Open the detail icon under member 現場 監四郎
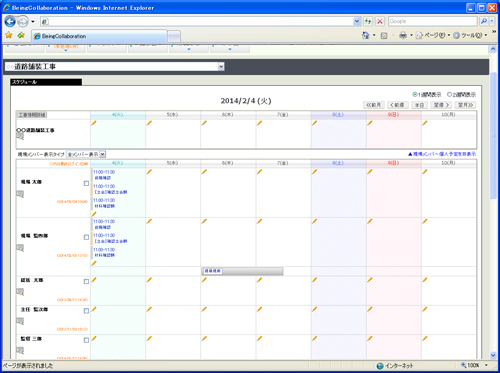Viewport: 500px width, 373px height. tap(20, 248)
